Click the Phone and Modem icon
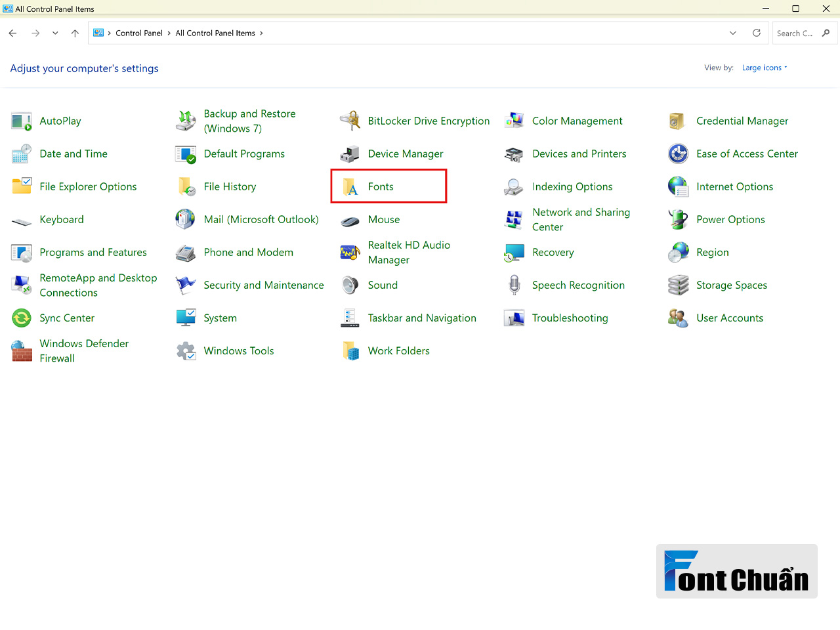The height and width of the screenshot is (630, 840). pyautogui.click(x=186, y=252)
